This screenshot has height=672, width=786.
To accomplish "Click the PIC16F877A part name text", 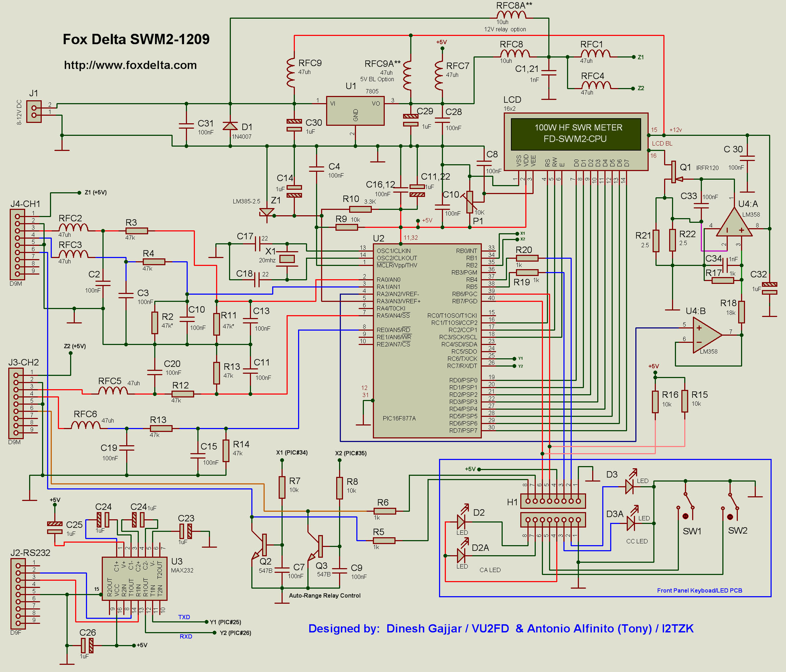I will tap(399, 418).
